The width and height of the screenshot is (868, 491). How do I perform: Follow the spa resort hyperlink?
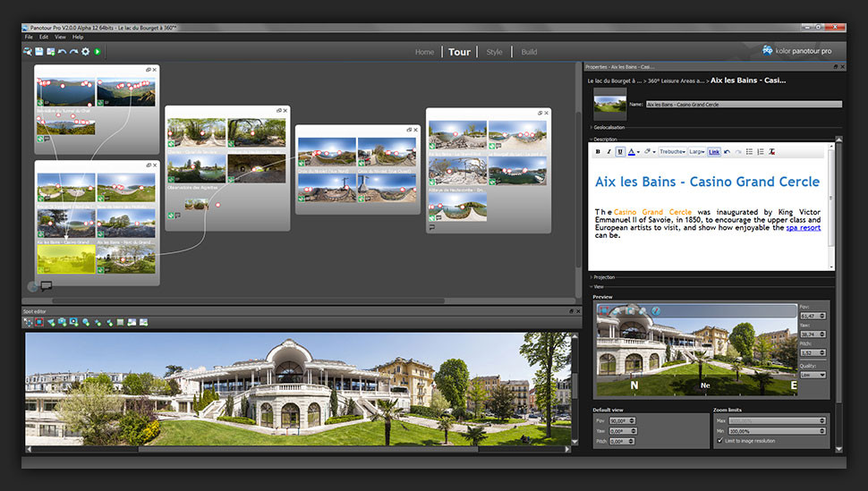coord(804,227)
